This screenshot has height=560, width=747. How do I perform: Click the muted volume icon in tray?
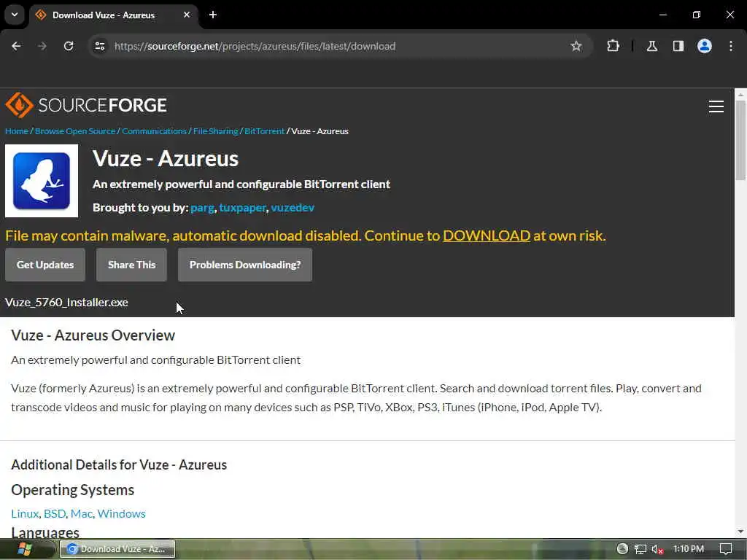coord(657,549)
